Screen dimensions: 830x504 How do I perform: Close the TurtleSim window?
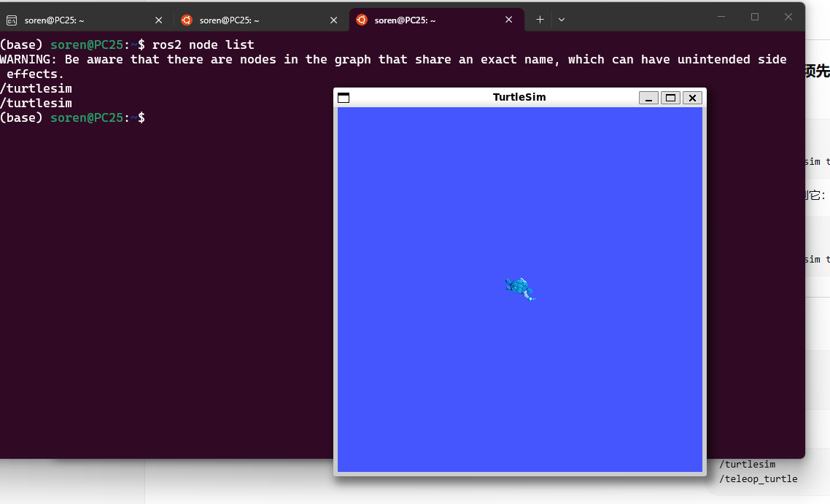click(x=692, y=98)
